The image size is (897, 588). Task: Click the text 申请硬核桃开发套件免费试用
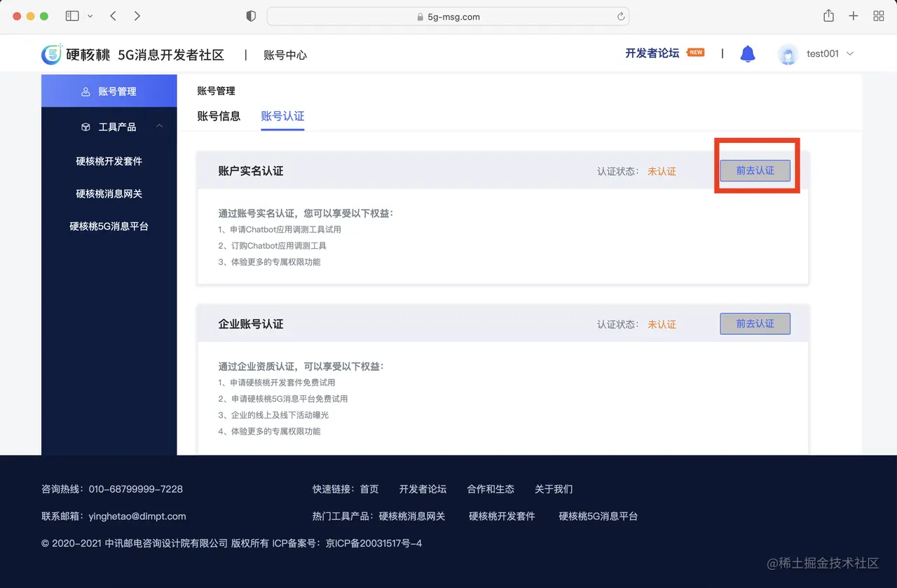(282, 383)
